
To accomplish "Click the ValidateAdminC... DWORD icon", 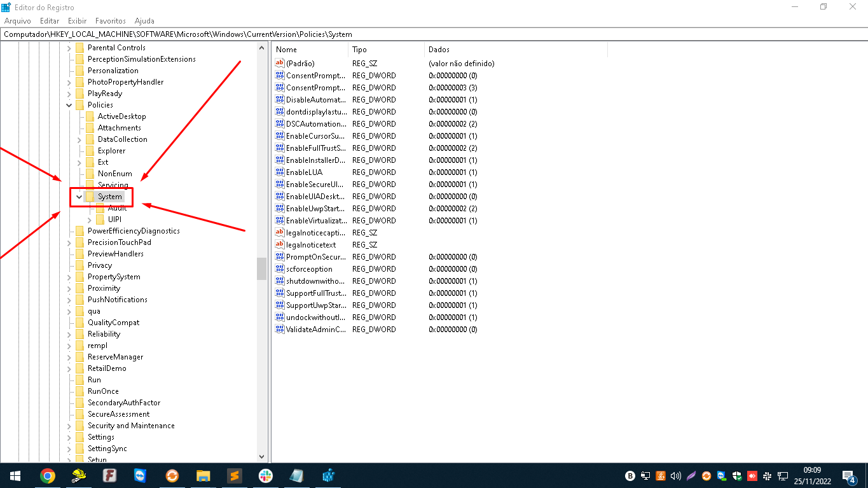I will pos(280,330).
